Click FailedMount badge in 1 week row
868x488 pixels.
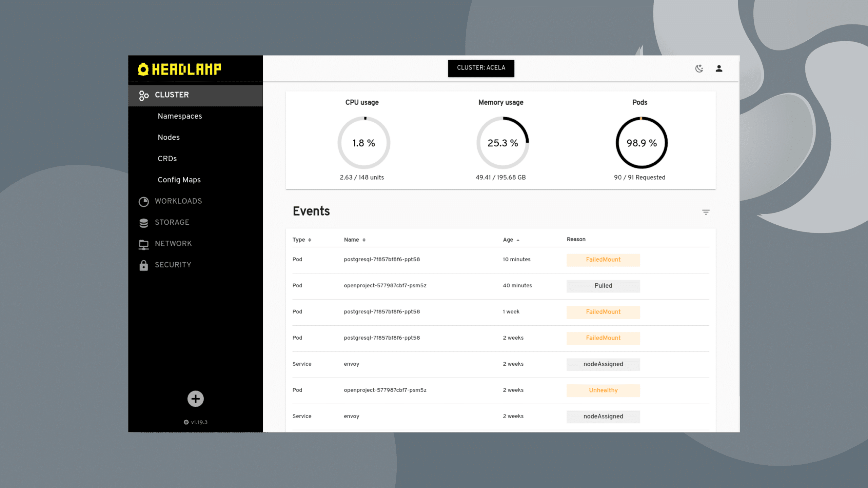[x=603, y=312]
